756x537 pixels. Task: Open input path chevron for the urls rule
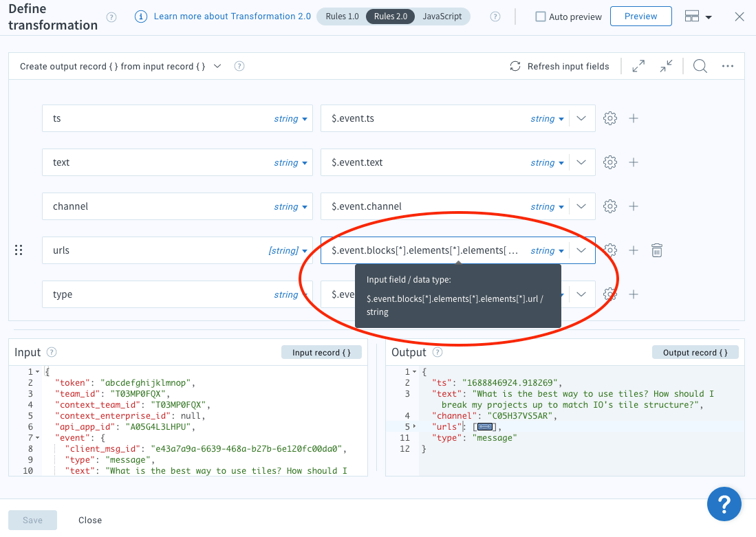(581, 250)
